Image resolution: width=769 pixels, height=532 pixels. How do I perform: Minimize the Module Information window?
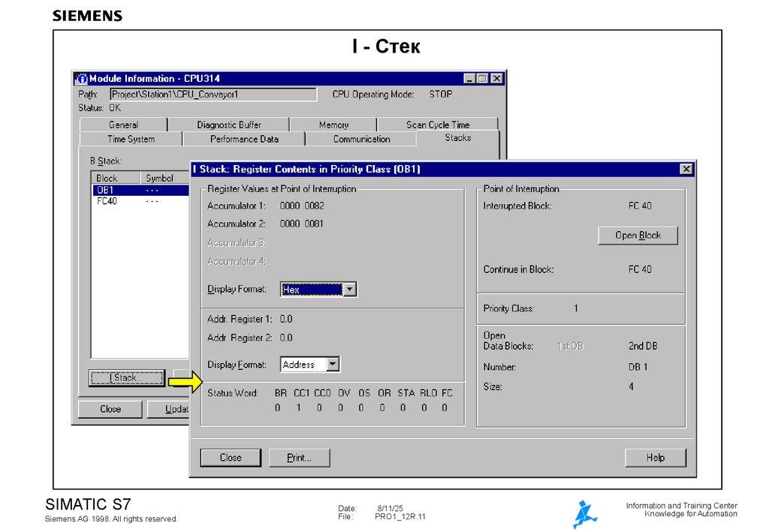pyautogui.click(x=469, y=79)
